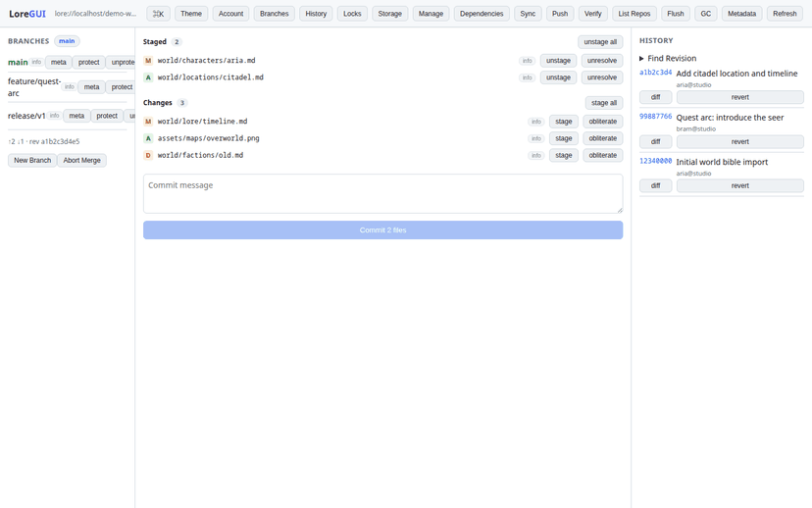This screenshot has height=508, width=812.
Task: Click the New Branch button
Action: click(32, 161)
